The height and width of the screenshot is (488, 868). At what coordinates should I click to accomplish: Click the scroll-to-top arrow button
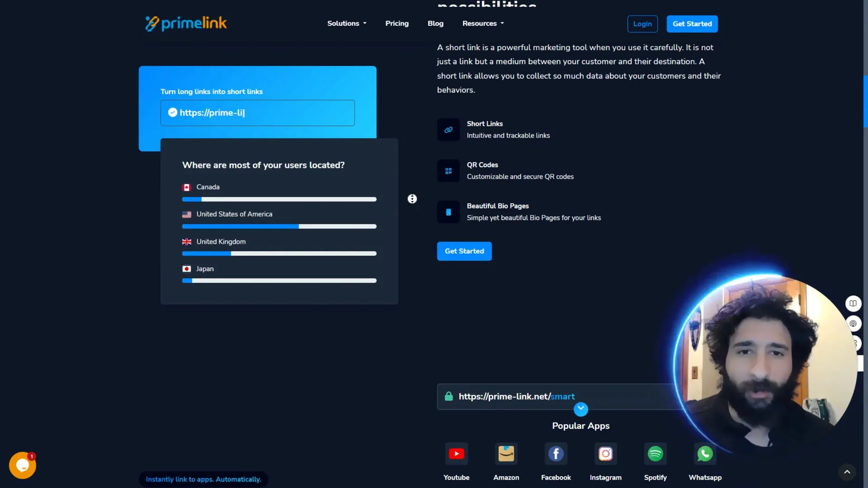click(847, 472)
